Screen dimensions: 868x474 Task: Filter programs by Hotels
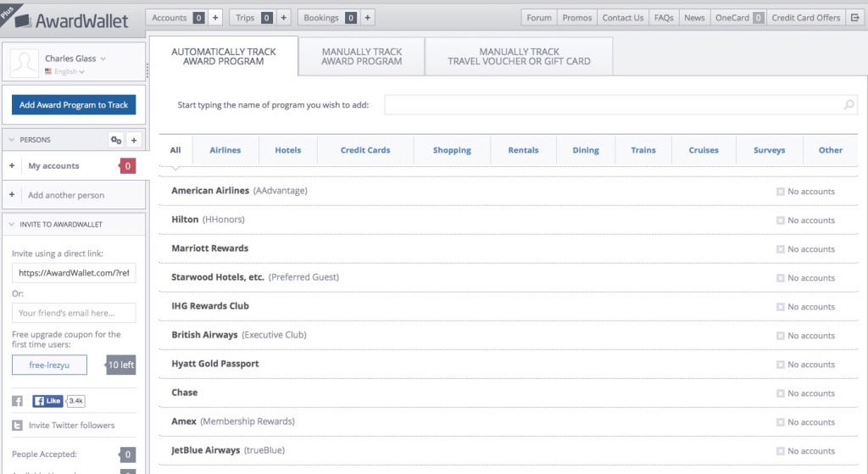(288, 150)
